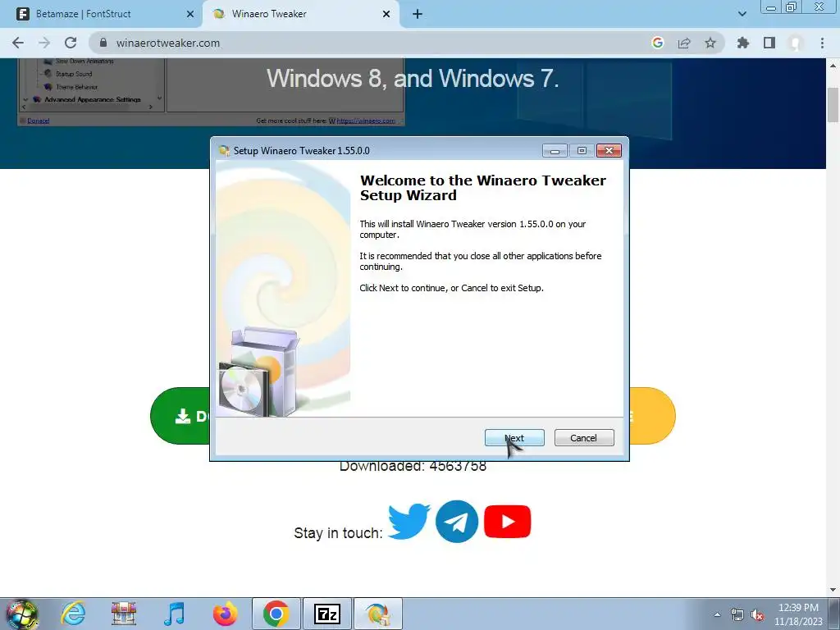This screenshot has width=840, height=630.
Task: Cancel the Winaero Tweaker setup
Action: tap(584, 438)
